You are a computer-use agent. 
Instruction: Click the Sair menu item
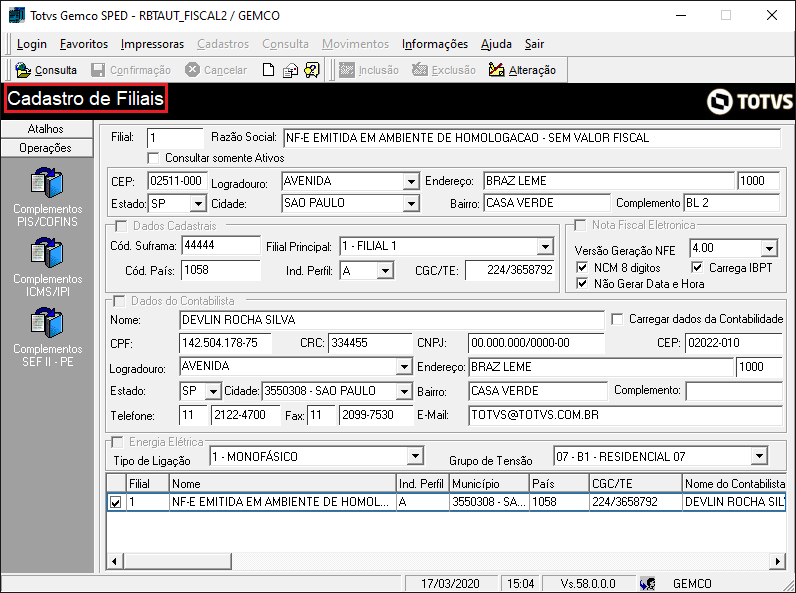(535, 44)
